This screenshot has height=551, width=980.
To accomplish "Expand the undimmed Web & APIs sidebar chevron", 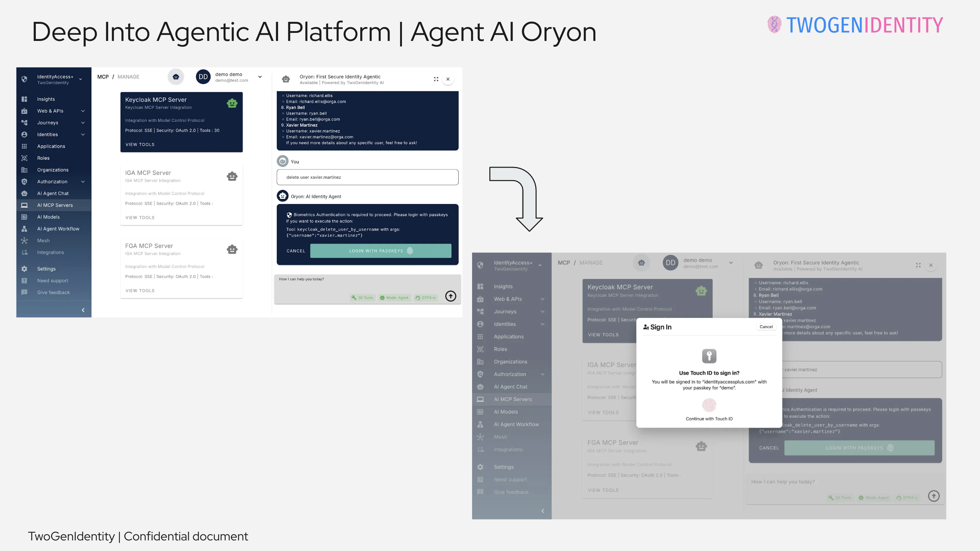I will [83, 111].
